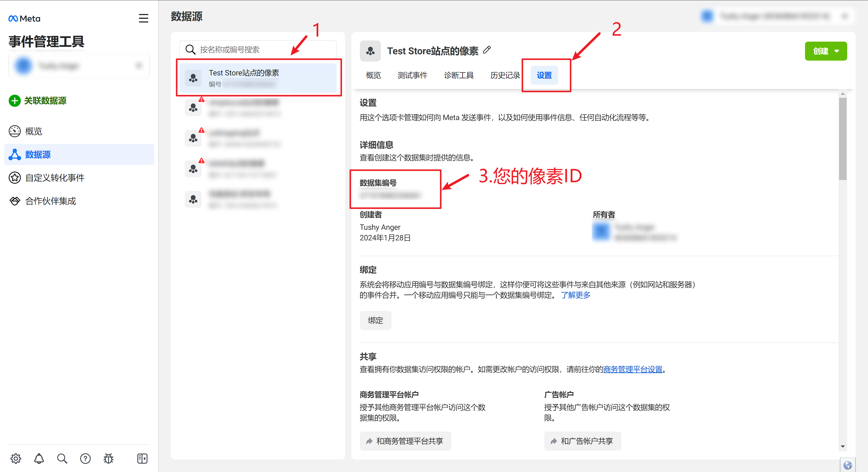Click the warning badge on the third data source

coord(202,130)
